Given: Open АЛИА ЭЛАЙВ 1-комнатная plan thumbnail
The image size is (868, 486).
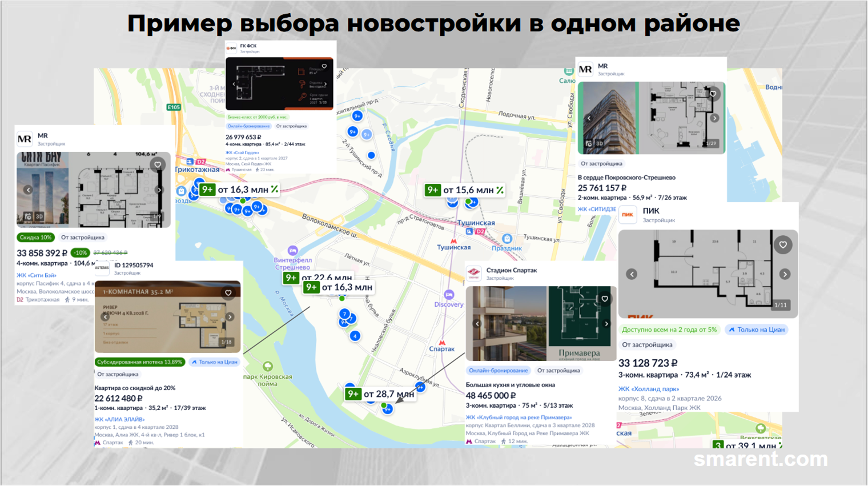Looking at the screenshot, I should tap(167, 317).
